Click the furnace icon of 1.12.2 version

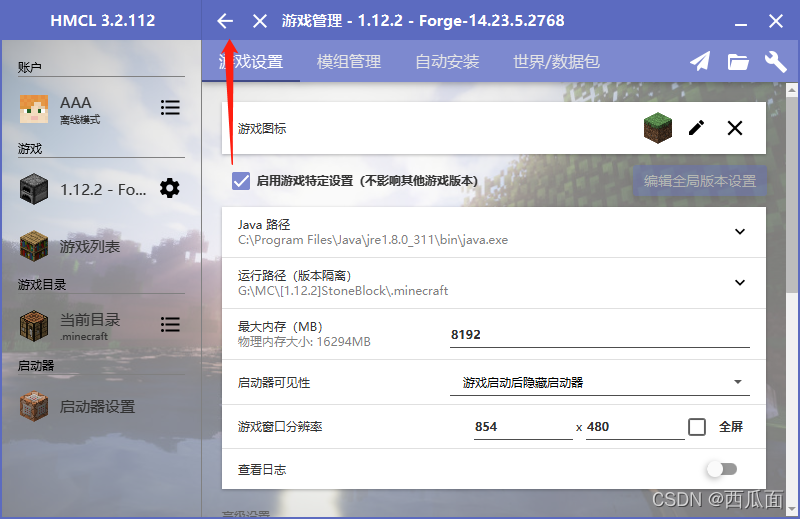click(34, 189)
